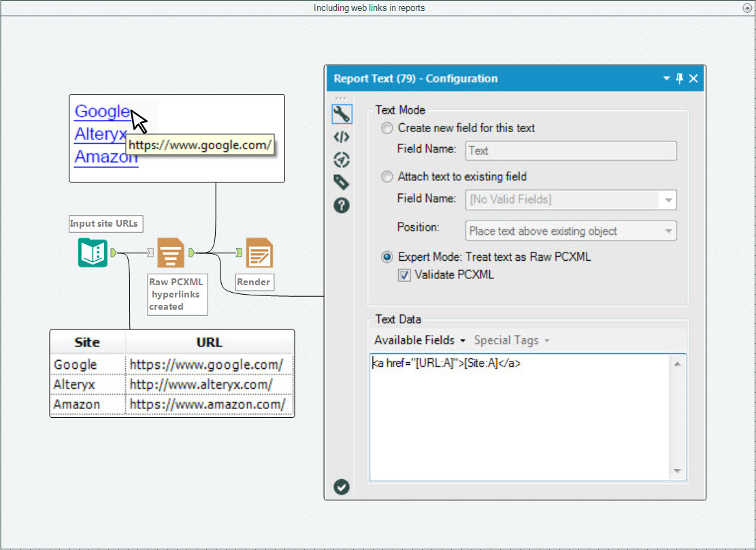
Task: Click the Amazon hyperlink
Action: click(x=106, y=157)
